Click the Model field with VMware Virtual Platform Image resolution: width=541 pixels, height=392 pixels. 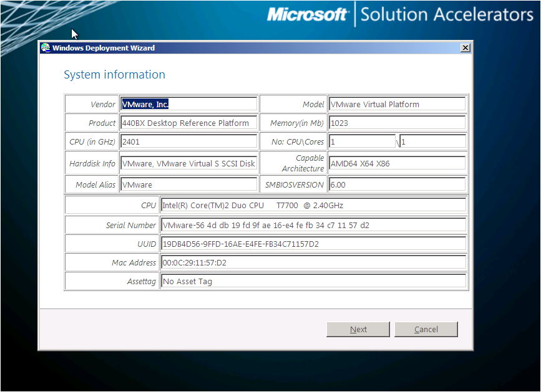coord(397,104)
